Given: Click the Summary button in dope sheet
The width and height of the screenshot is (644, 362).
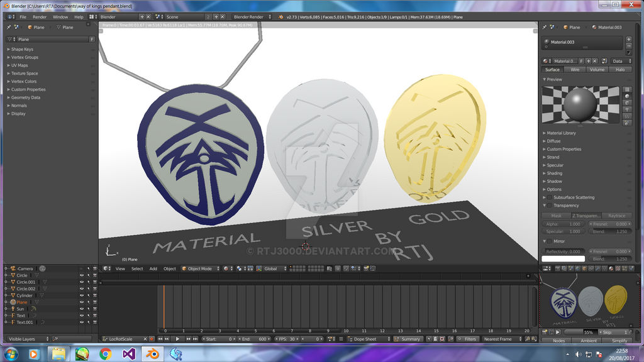Looking at the screenshot, I should click(407, 339).
